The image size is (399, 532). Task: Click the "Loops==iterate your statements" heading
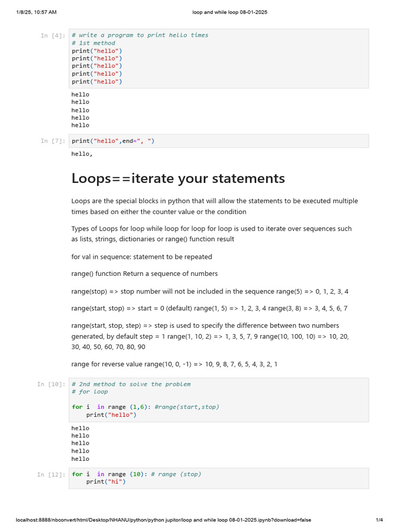178,179
